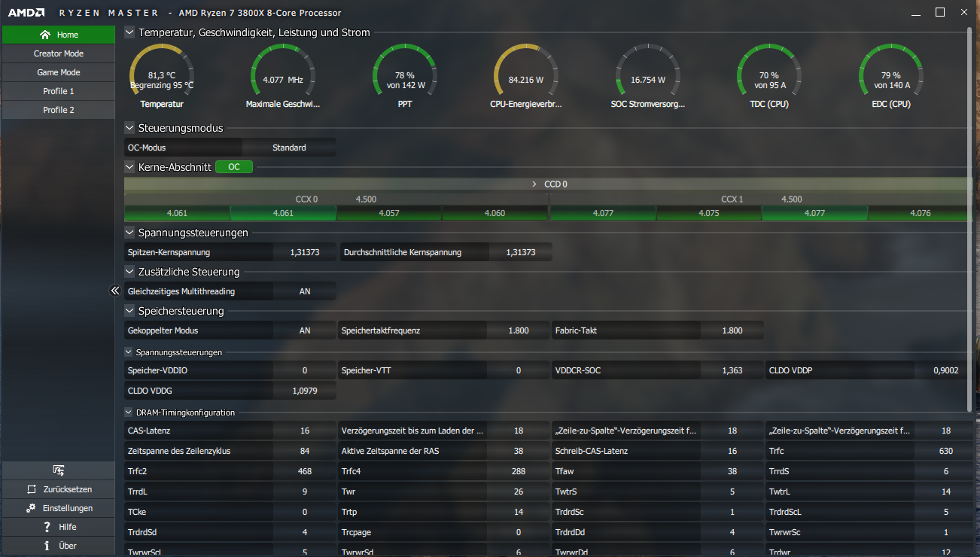The height and width of the screenshot is (557, 980).
Task: Click Spitzen-Kernspannung value 1,31373
Action: tap(305, 252)
